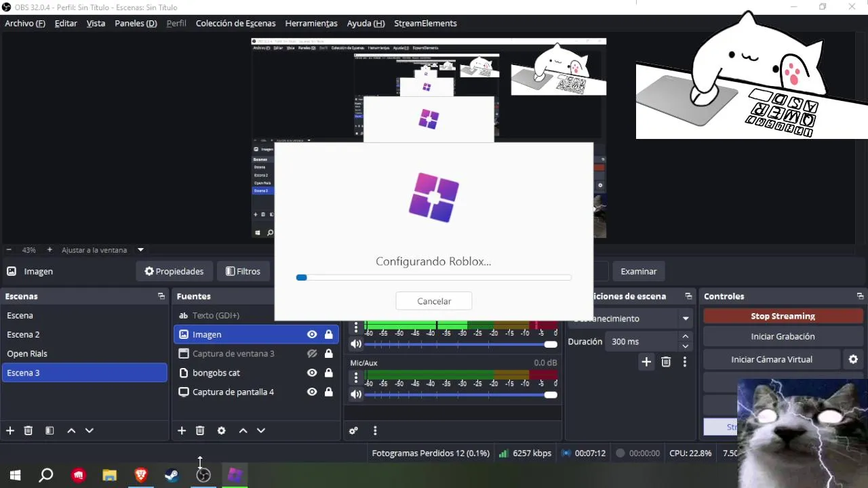Image resolution: width=868 pixels, height=488 pixels.
Task: Cancel the Roblox installation dialog
Action: click(x=433, y=301)
